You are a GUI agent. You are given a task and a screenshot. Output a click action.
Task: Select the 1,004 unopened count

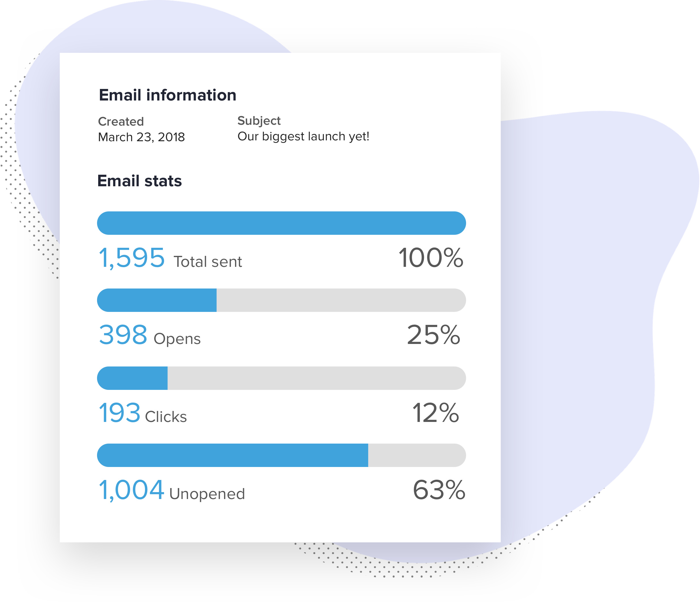131,490
